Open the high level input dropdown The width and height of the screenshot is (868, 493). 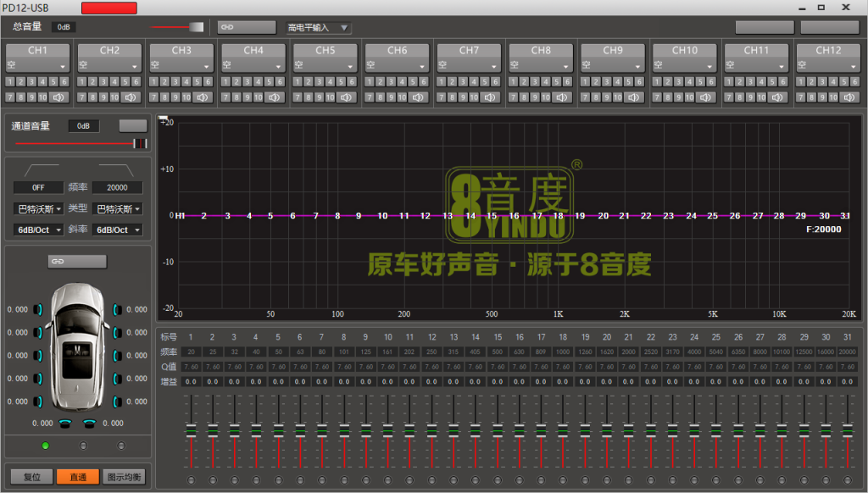[319, 27]
